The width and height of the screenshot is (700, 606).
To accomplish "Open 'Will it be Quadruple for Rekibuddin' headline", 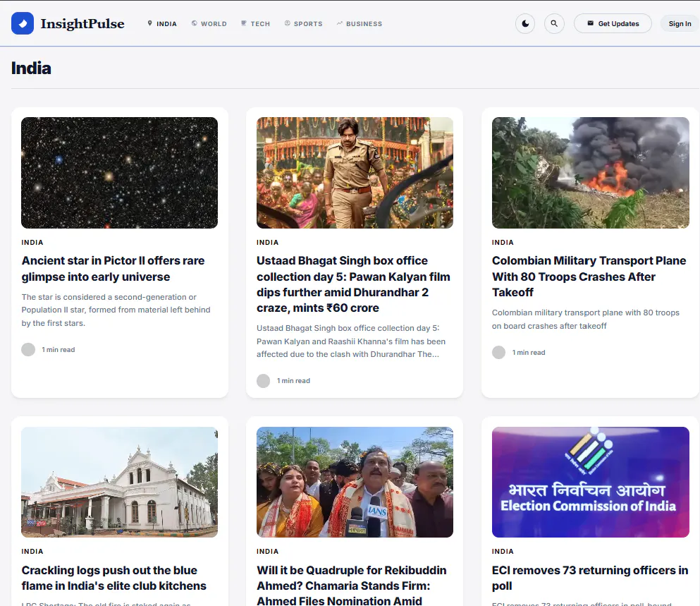I will point(352,585).
